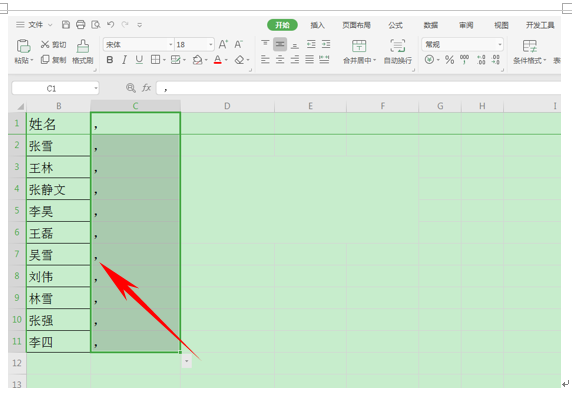Viewport: 572px width, 395px height.
Task: Decrease indent icon
Action: [311, 44]
